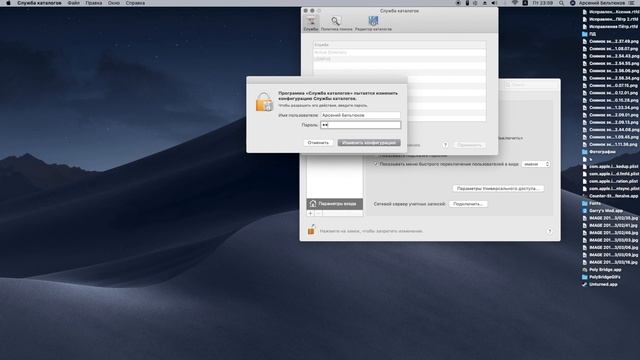Select the Active Directory service row
640x360 pixels.
coord(399,52)
